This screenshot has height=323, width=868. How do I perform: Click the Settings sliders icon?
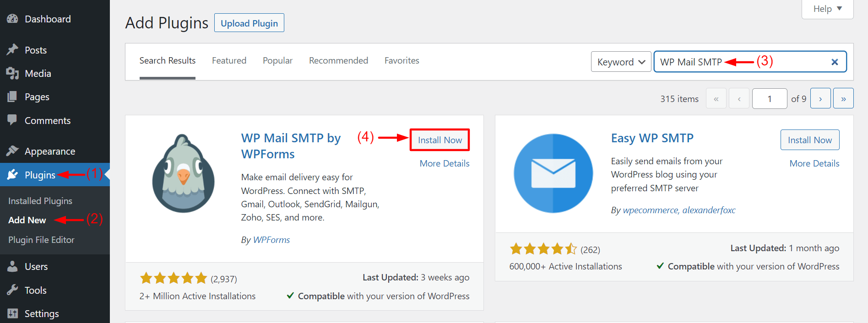pyautogui.click(x=12, y=313)
